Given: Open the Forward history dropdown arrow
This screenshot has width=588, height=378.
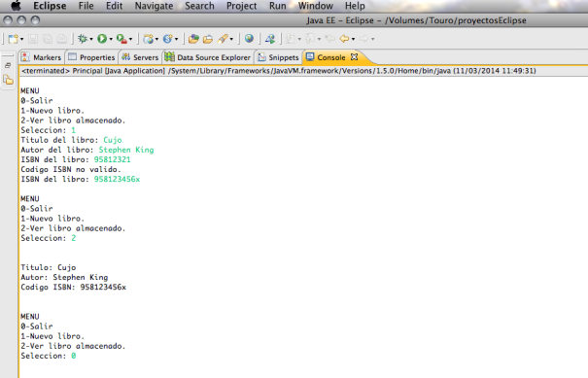Looking at the screenshot, I should (373, 39).
